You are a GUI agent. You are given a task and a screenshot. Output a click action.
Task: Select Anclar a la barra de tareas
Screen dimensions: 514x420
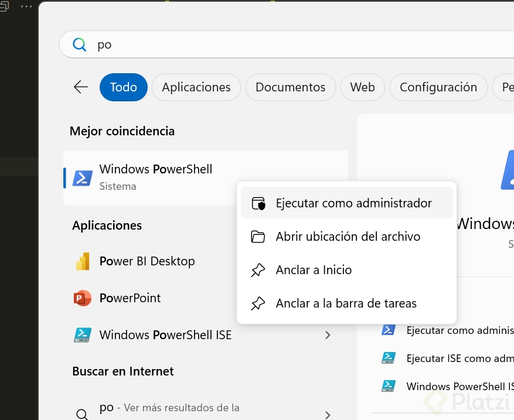(x=347, y=303)
